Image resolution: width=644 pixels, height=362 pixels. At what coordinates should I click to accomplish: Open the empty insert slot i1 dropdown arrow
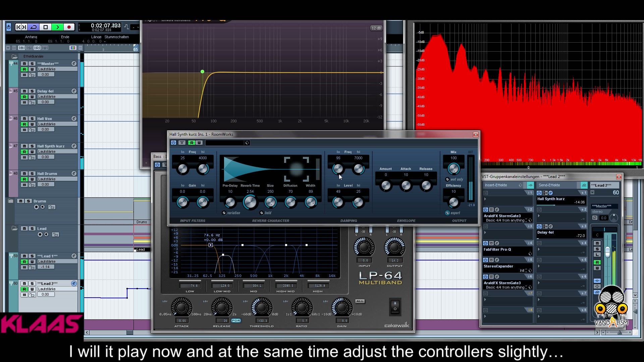[485, 199]
